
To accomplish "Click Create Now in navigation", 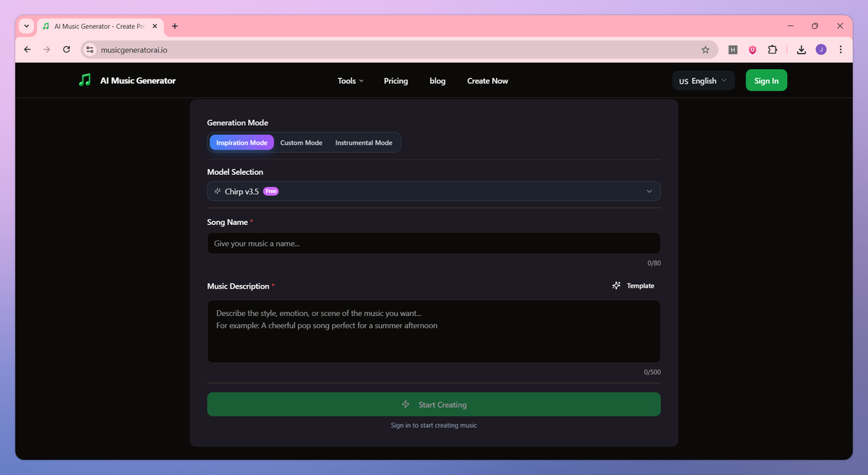I will [x=488, y=81].
